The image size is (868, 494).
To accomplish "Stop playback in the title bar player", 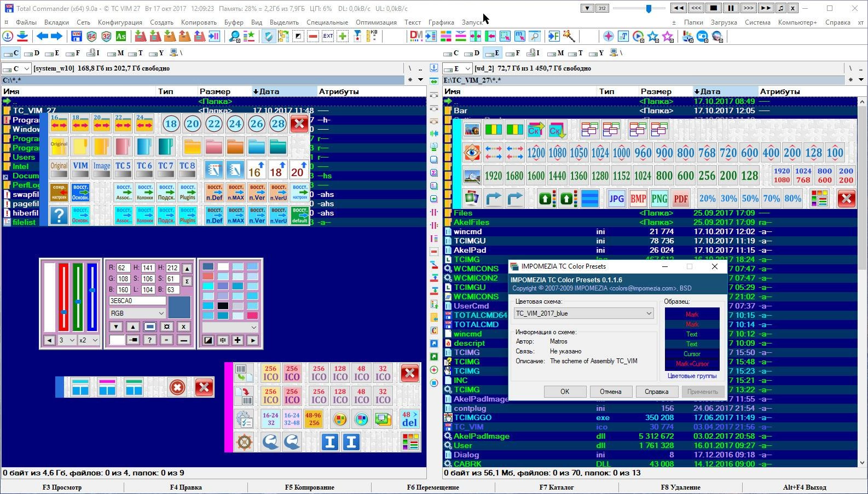I will [713, 8].
